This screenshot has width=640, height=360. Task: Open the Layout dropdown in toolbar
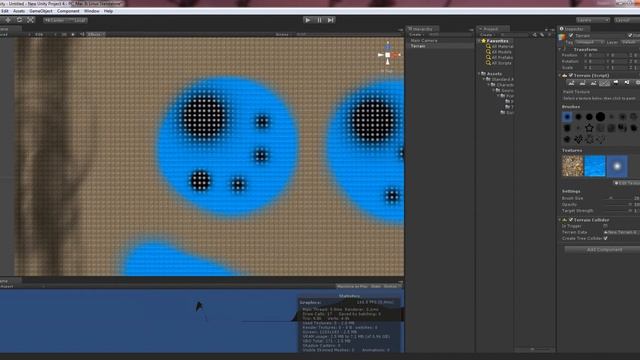pyautogui.click(x=627, y=20)
